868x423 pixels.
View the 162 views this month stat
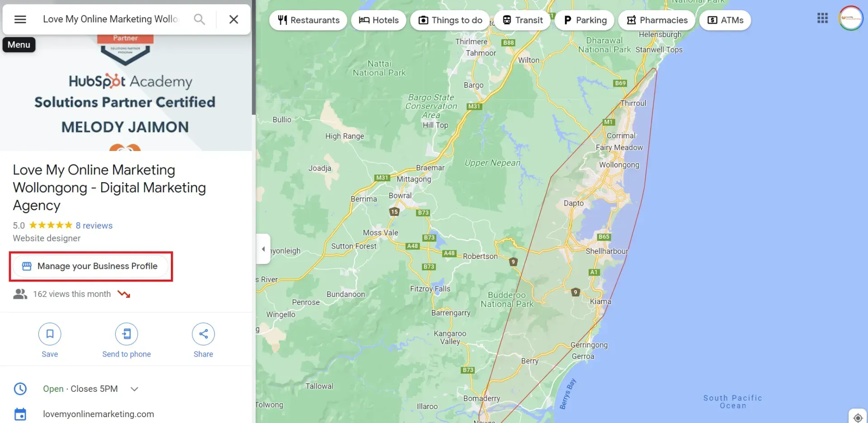(72, 294)
